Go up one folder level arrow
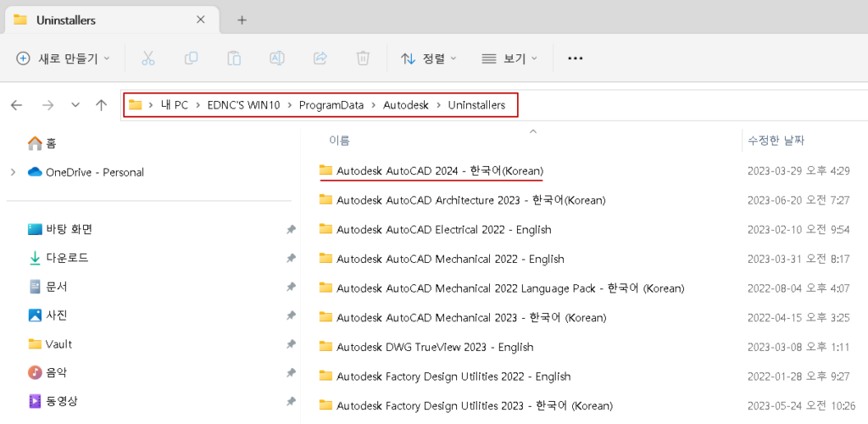The width and height of the screenshot is (868, 424). (101, 105)
